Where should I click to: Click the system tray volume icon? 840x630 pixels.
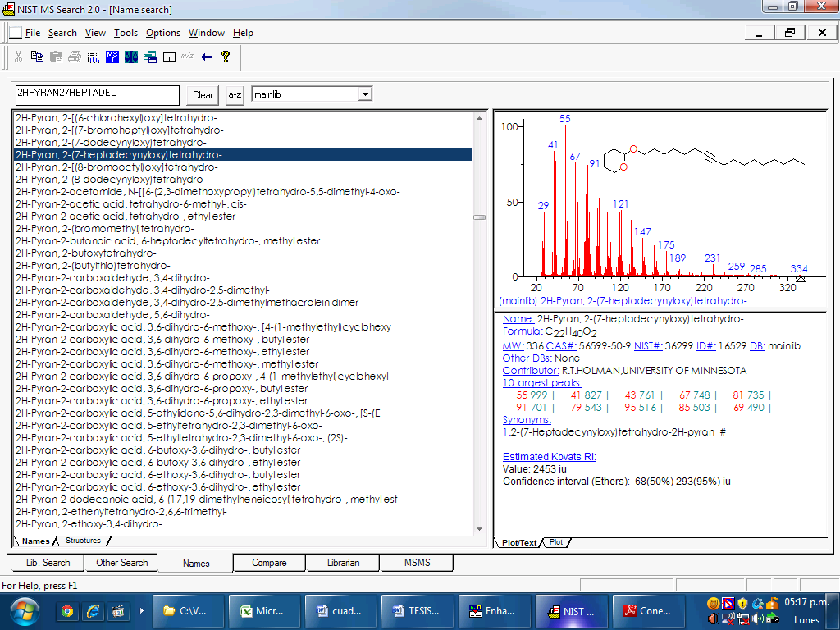[757, 619]
